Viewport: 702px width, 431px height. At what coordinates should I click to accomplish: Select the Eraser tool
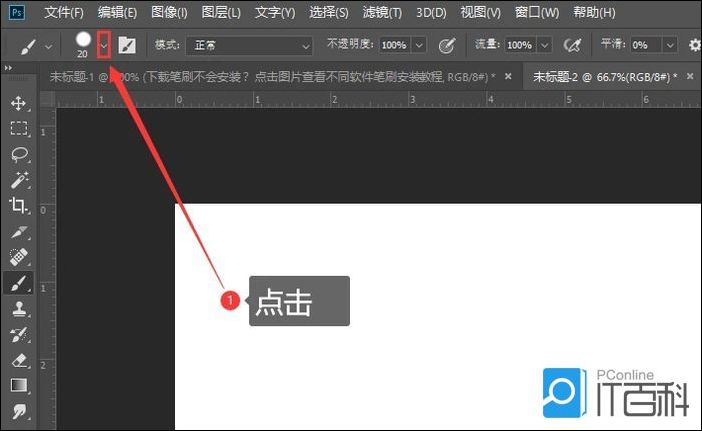tap(18, 360)
